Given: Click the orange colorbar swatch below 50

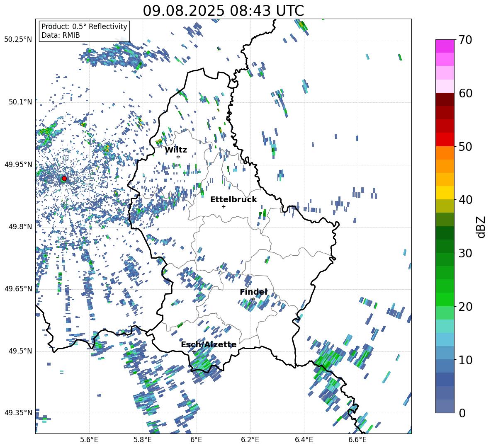Looking at the screenshot, I should point(445,153).
